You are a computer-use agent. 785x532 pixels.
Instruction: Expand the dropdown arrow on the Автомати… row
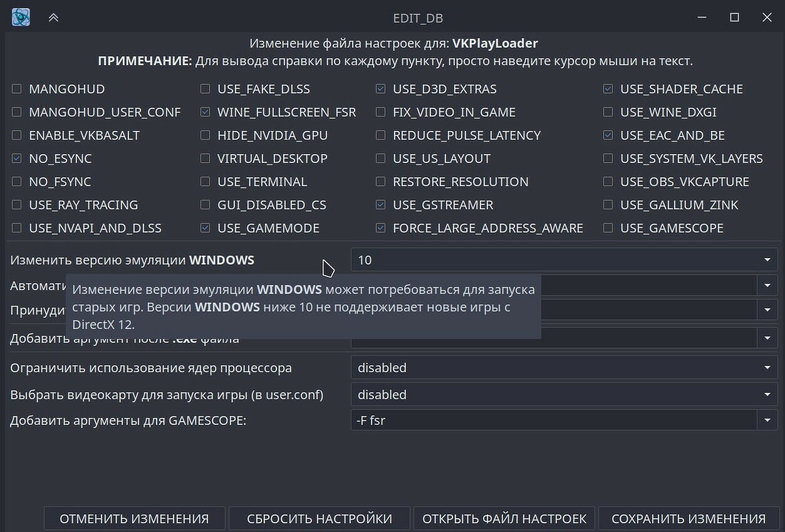tap(767, 285)
